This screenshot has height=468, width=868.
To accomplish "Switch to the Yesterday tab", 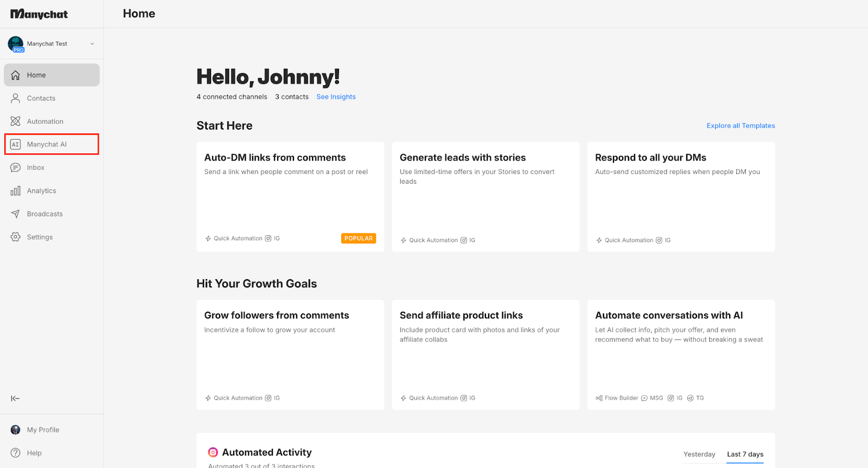I will [x=699, y=454].
